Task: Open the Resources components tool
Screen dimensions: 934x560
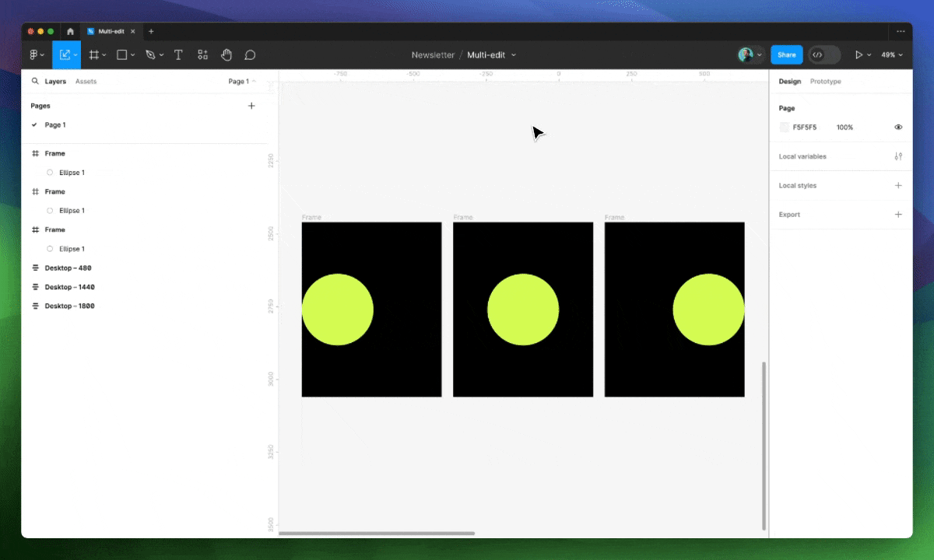Action: coord(202,55)
